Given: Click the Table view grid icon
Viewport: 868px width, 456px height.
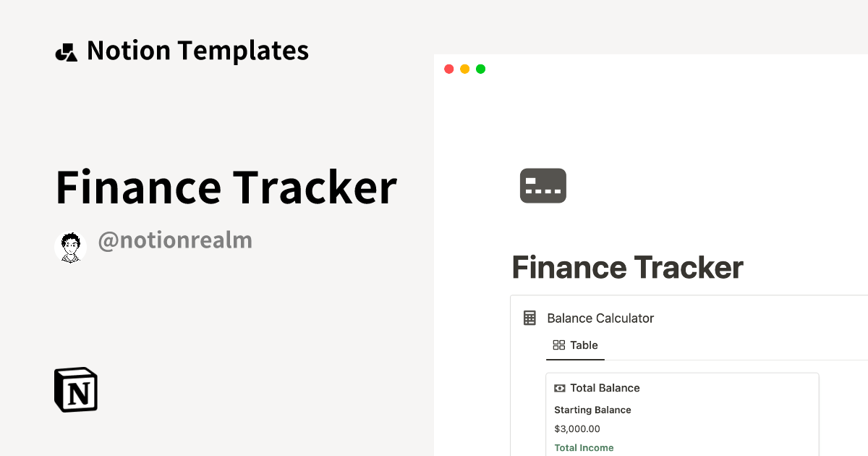Looking at the screenshot, I should click(558, 345).
